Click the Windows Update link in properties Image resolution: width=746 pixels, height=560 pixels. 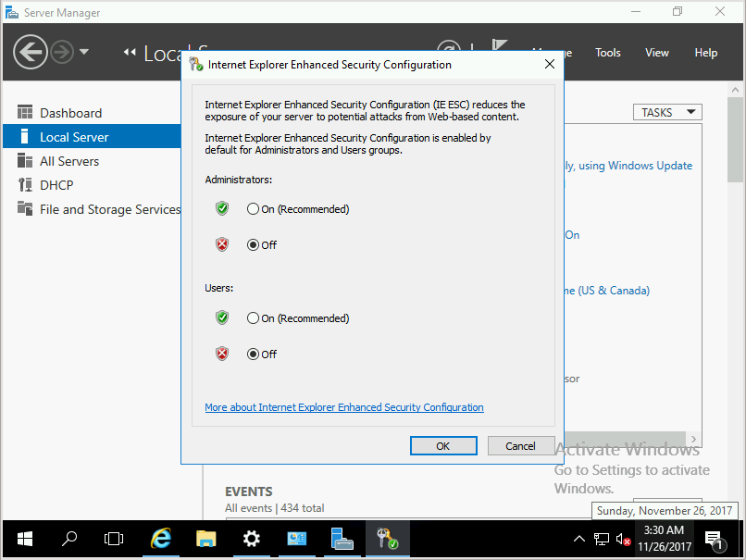click(628, 166)
